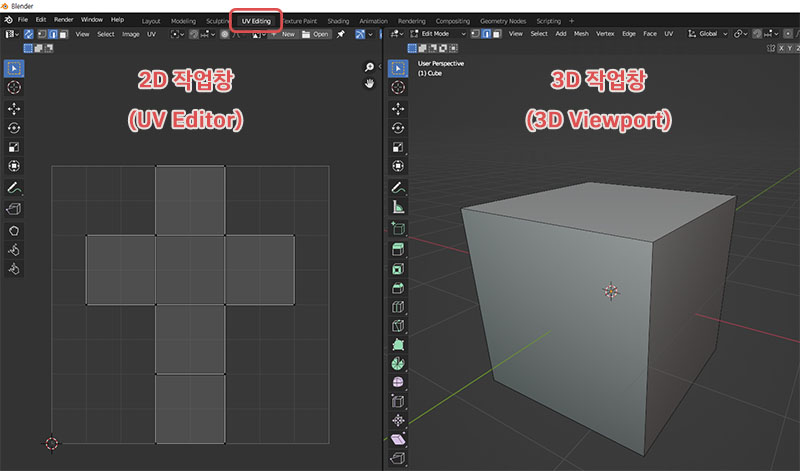Select the Spin tool
Viewport: 800px width, 471px height.
click(398, 363)
